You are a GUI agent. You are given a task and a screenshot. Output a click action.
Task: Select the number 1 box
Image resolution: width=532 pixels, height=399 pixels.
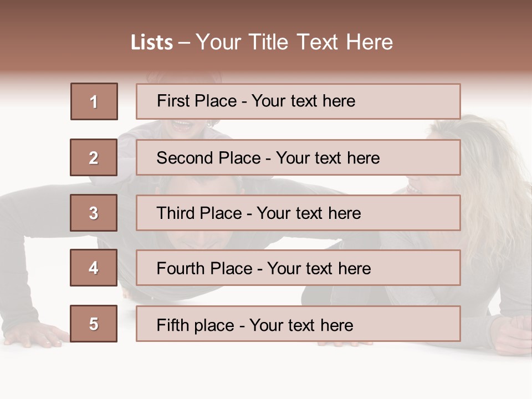(94, 101)
